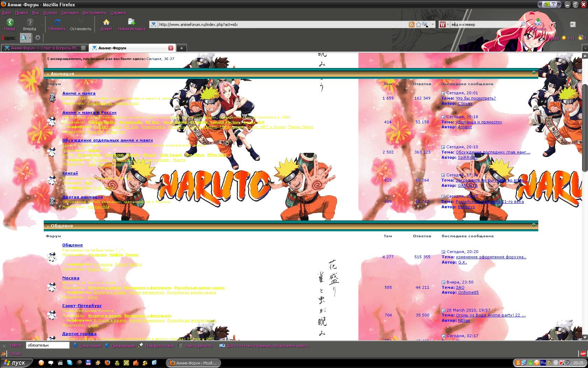The image size is (588, 368).
Task: Find next match with Следующее
Action: coord(87,346)
